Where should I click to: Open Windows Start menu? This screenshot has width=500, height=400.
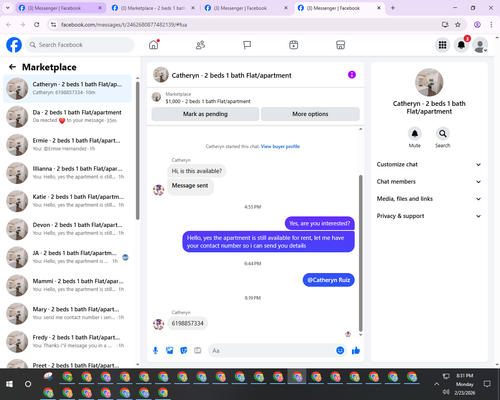(x=9, y=384)
